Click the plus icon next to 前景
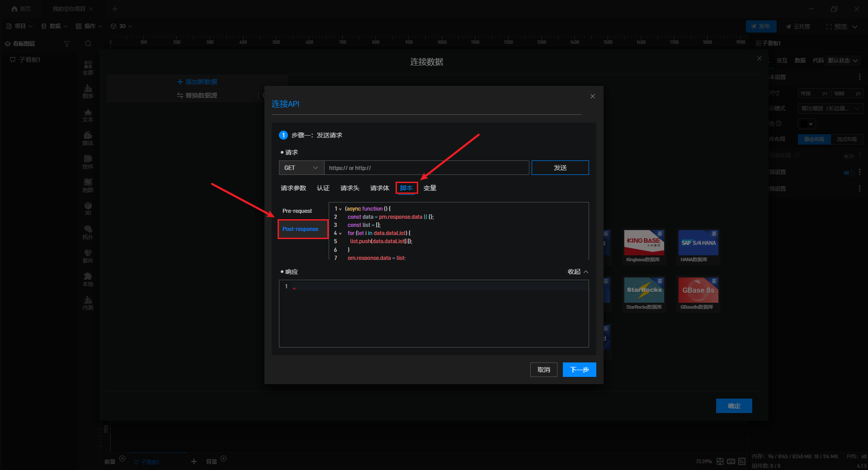The height and width of the screenshot is (470, 868). [122, 459]
